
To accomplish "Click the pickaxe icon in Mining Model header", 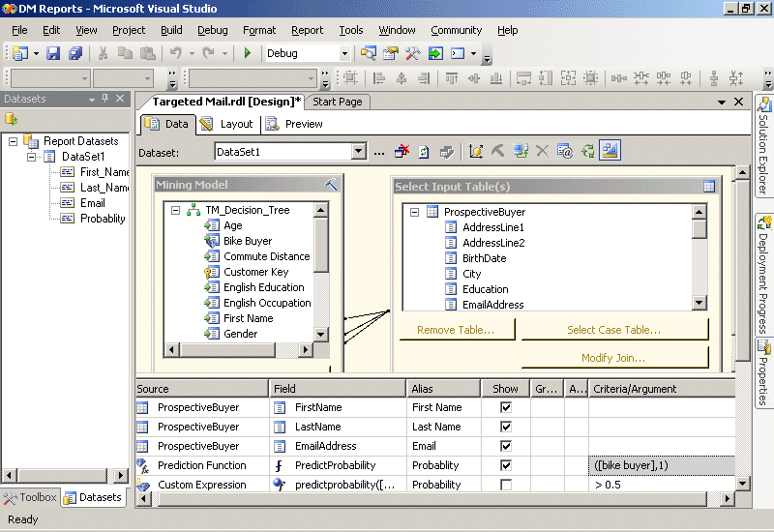I will pos(331,185).
